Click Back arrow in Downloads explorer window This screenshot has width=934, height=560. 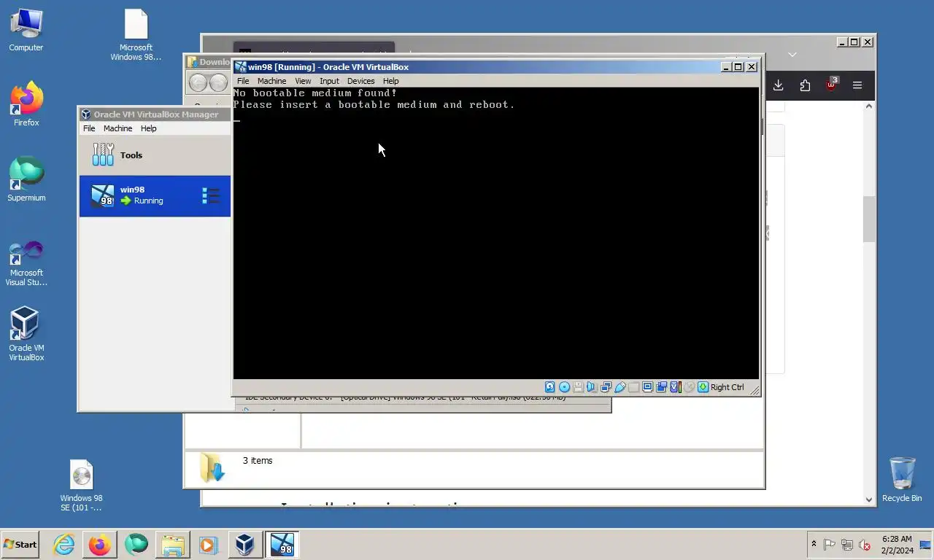[x=198, y=82]
